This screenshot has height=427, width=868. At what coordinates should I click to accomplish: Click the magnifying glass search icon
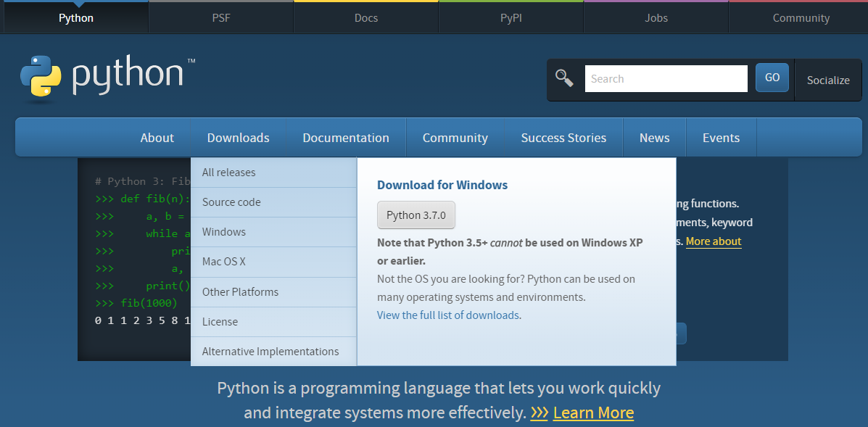point(564,78)
